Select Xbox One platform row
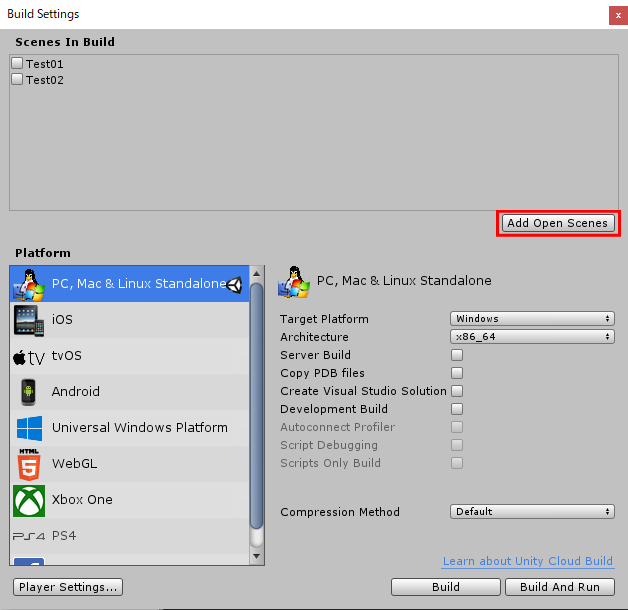The height and width of the screenshot is (610, 628). [x=129, y=500]
